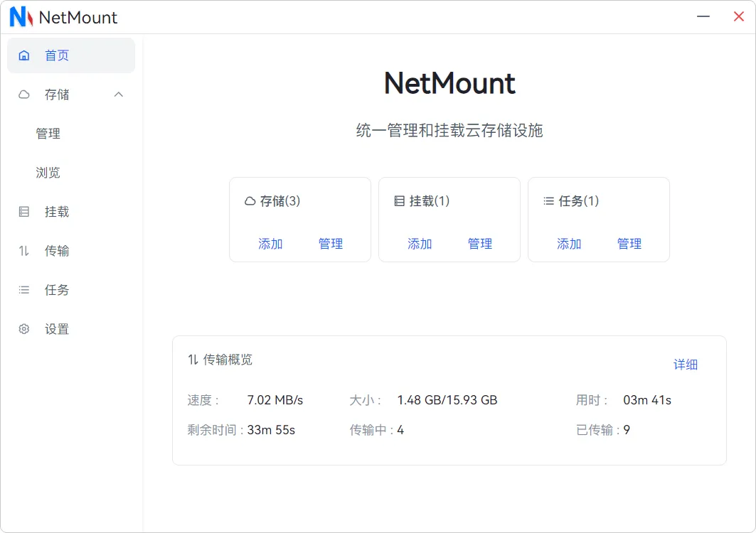Click the transfer arrows icon in sidebar
Screen dimensions: 756x533
[x=24, y=251]
